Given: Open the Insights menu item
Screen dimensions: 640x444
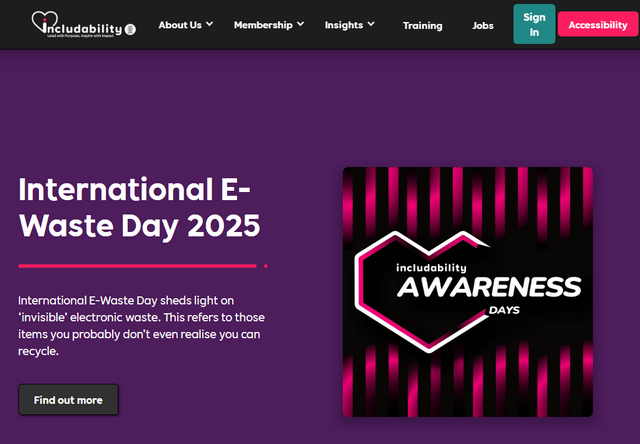Looking at the screenshot, I should coord(344,25).
